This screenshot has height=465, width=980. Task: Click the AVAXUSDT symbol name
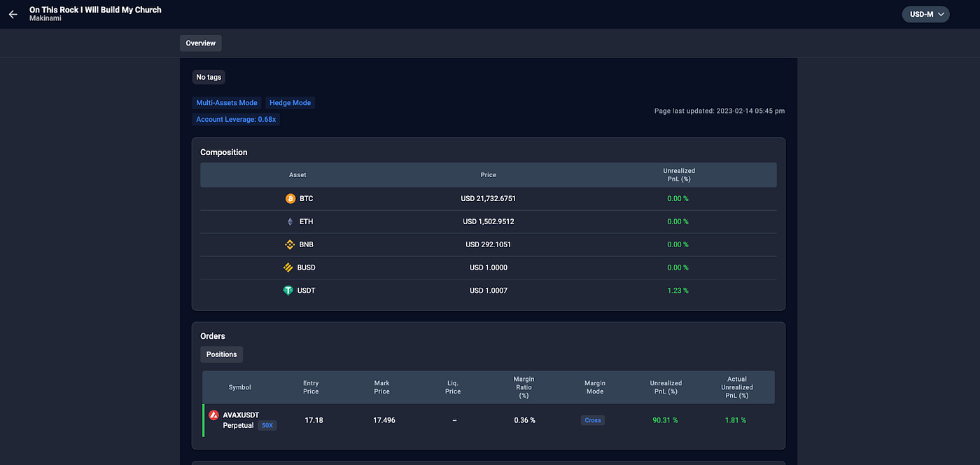pyautogui.click(x=241, y=415)
